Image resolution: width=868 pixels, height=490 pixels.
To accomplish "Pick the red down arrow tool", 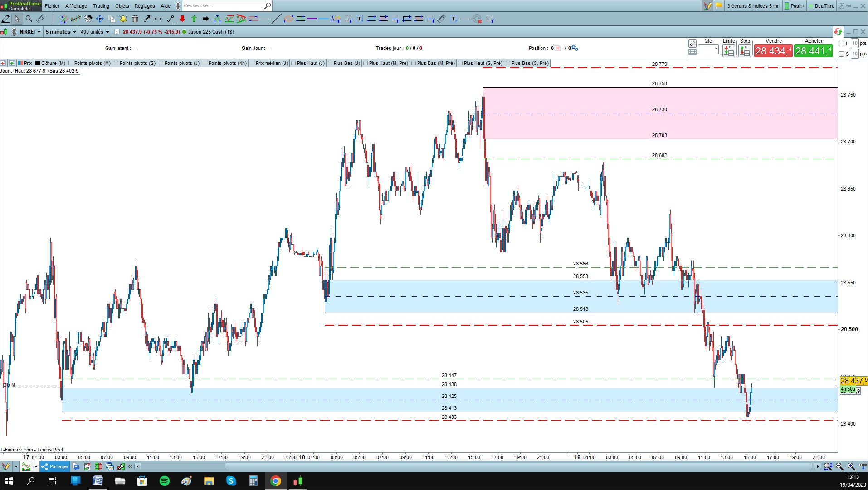I will [182, 19].
